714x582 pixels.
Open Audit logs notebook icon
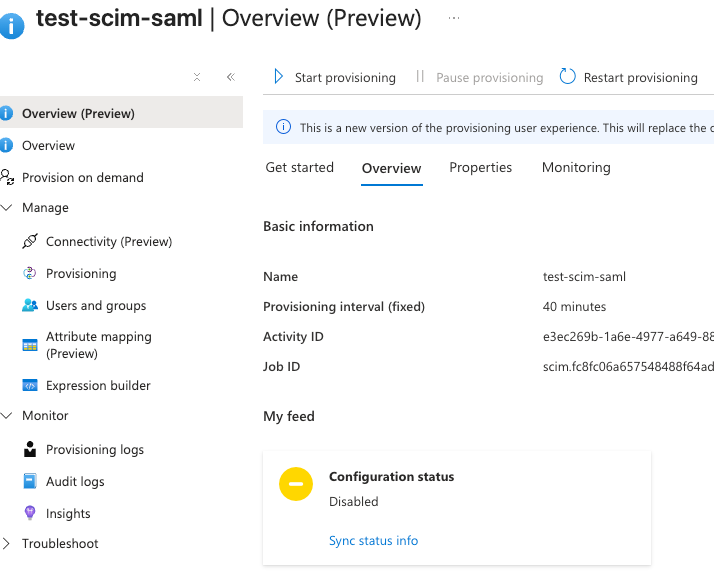click(29, 482)
